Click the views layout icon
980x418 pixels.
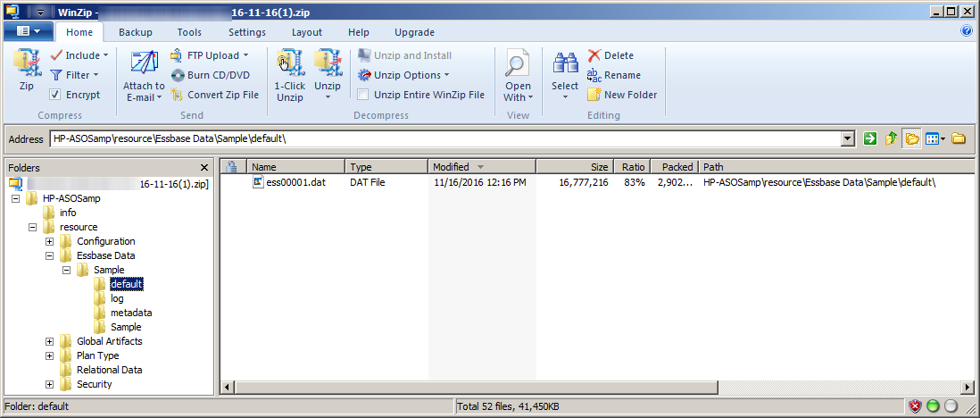tap(932, 139)
